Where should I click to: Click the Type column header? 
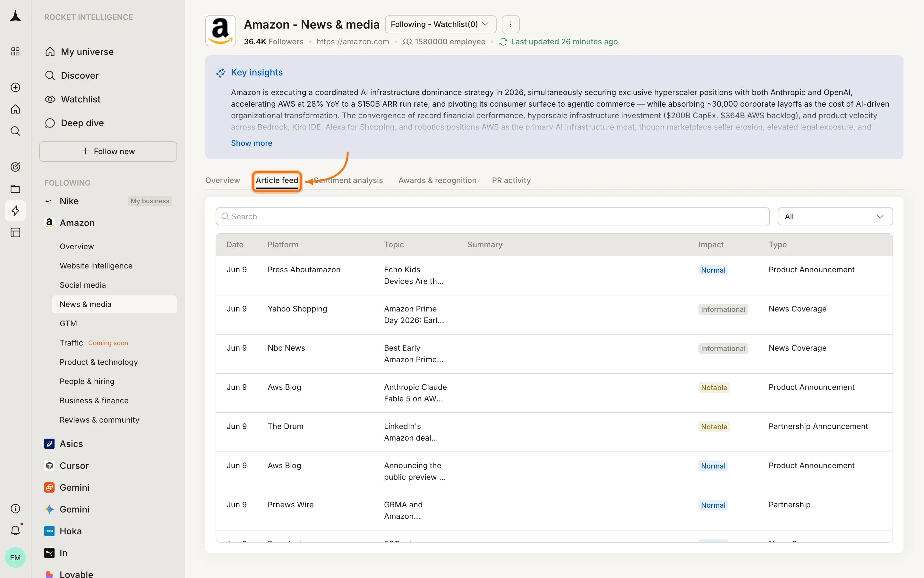pos(777,245)
